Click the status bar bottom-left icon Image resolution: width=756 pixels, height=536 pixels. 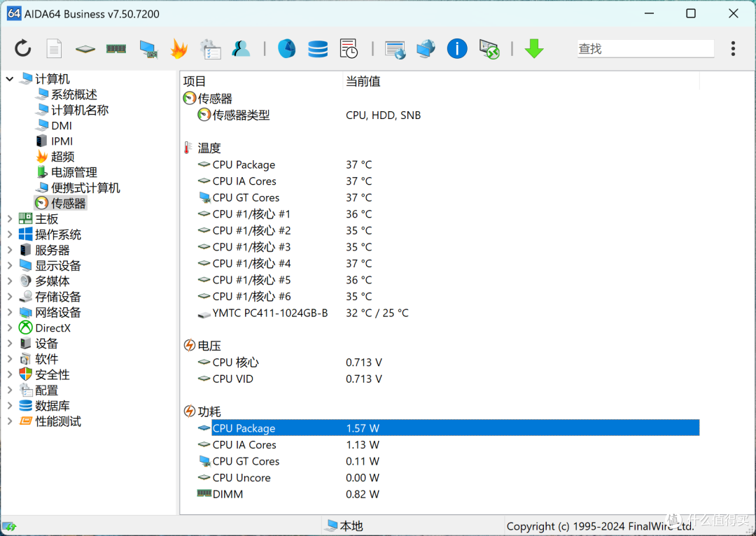point(9,526)
